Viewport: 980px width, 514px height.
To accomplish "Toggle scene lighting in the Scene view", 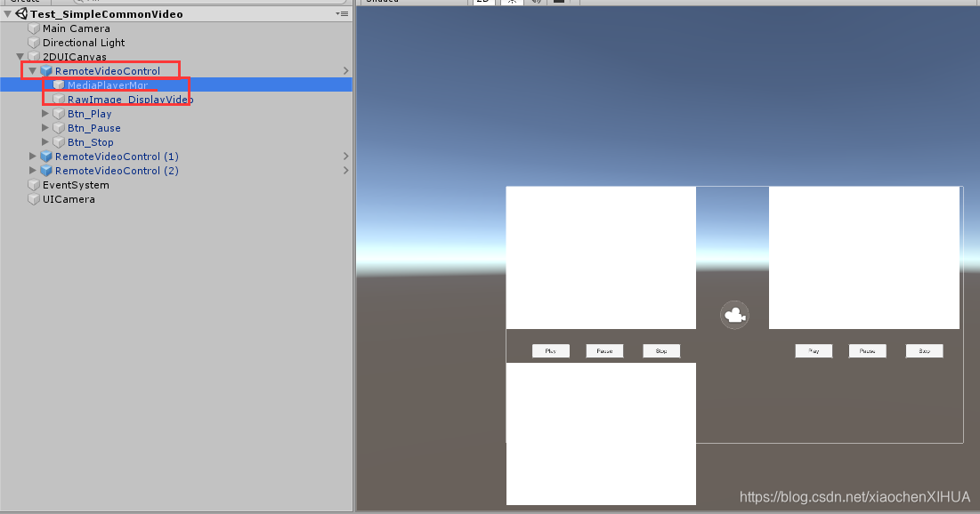I will point(510,2).
